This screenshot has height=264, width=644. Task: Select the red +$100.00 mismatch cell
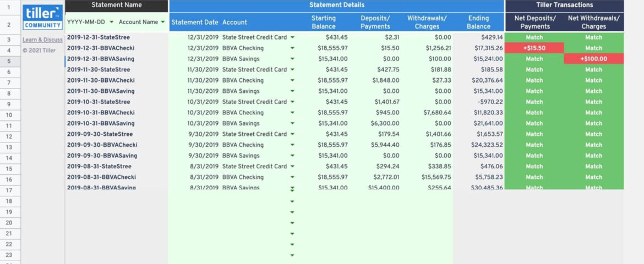coord(594,59)
